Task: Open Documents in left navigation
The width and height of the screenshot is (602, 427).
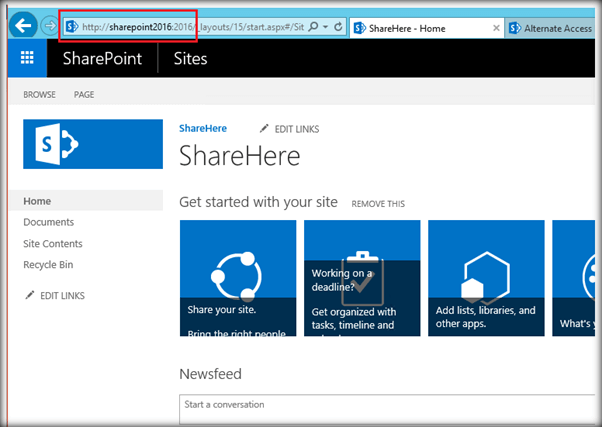Action: (49, 222)
